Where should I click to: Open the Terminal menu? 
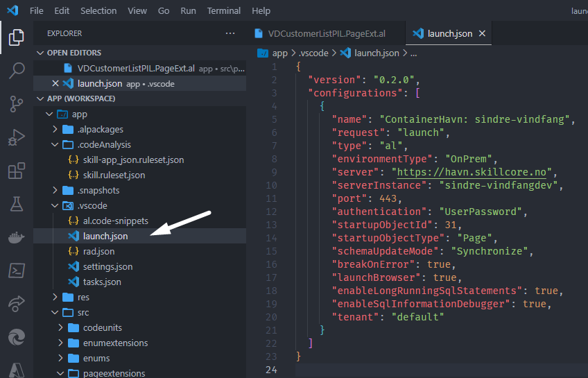(224, 11)
